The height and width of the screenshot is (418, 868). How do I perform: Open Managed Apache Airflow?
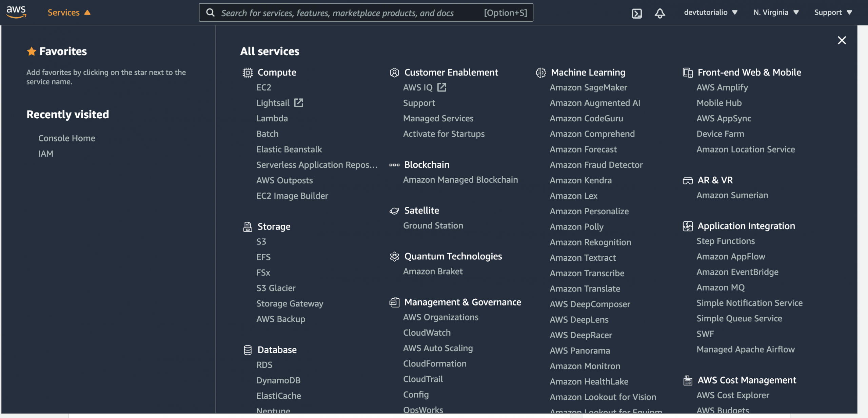746,350
